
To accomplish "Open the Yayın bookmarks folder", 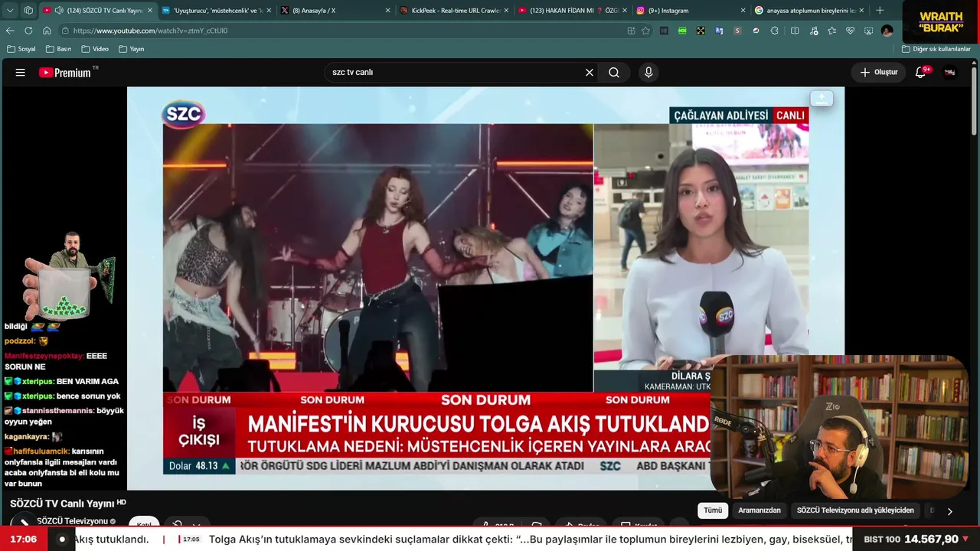I will tap(132, 49).
